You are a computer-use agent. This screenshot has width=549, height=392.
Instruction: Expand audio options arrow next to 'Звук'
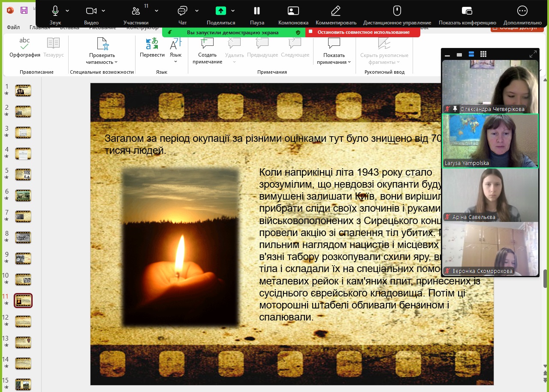coord(67,11)
